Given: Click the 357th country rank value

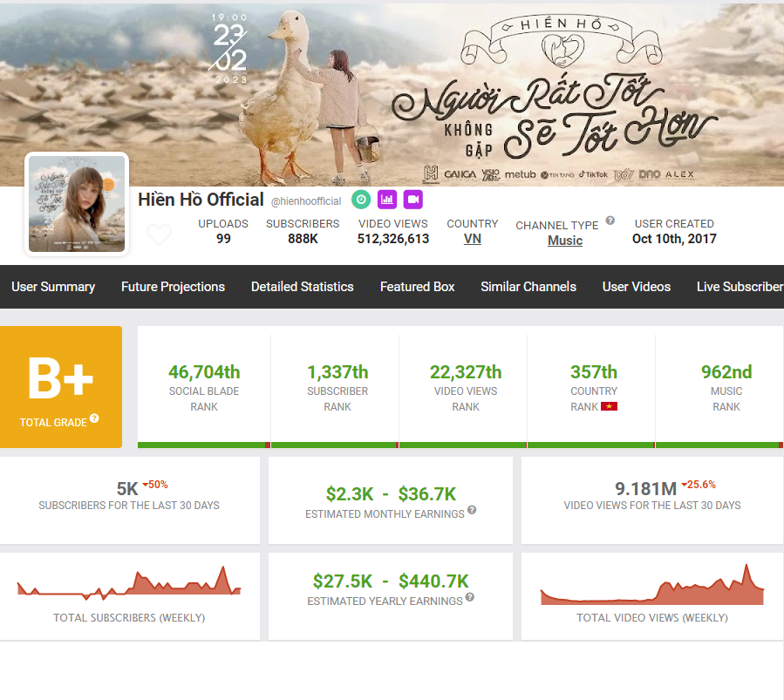Looking at the screenshot, I should point(594,372).
